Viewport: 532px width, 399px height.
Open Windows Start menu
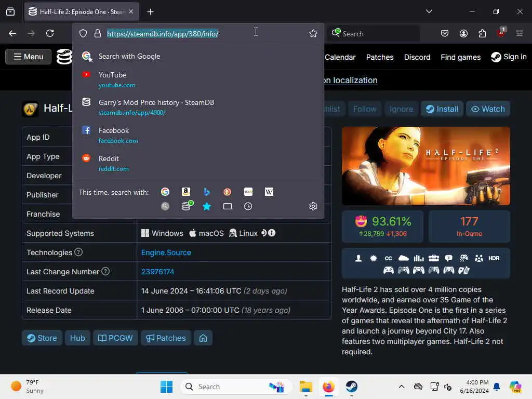click(x=166, y=387)
